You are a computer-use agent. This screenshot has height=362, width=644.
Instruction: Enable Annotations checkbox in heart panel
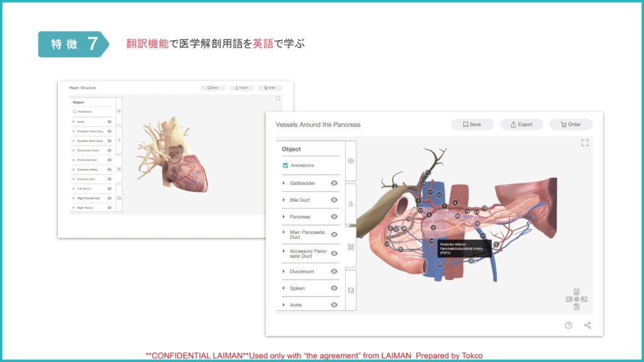pos(74,112)
